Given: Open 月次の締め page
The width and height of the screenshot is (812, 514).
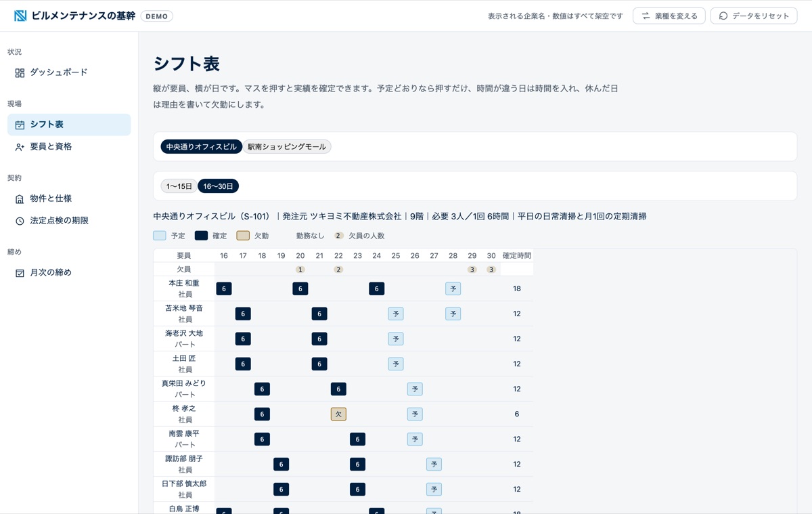Looking at the screenshot, I should (69, 272).
